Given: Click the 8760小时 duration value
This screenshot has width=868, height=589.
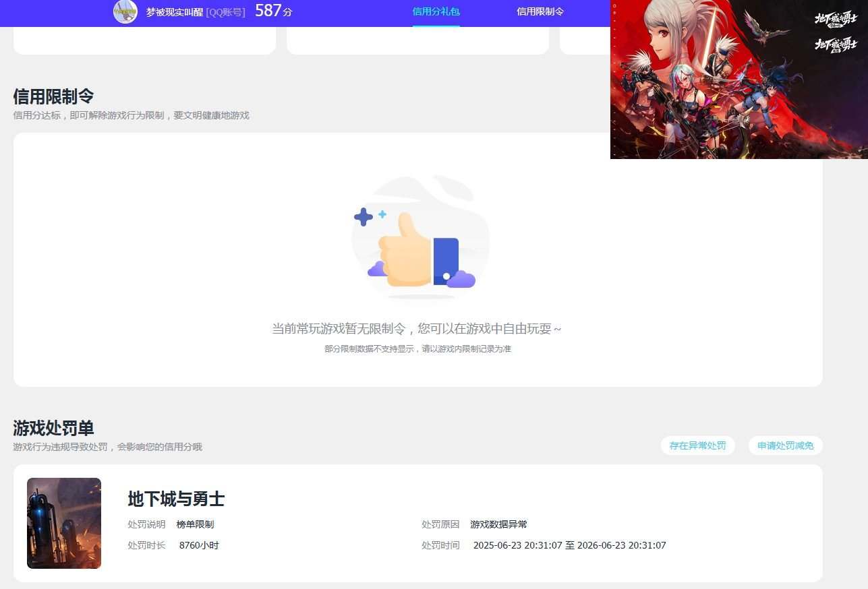Looking at the screenshot, I should (199, 545).
